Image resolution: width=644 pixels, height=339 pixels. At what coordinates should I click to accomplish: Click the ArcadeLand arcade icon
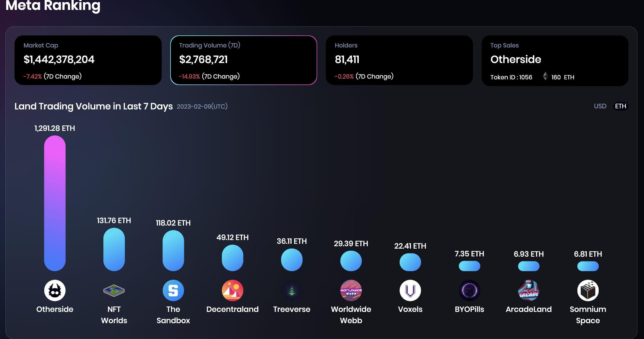pos(529,290)
